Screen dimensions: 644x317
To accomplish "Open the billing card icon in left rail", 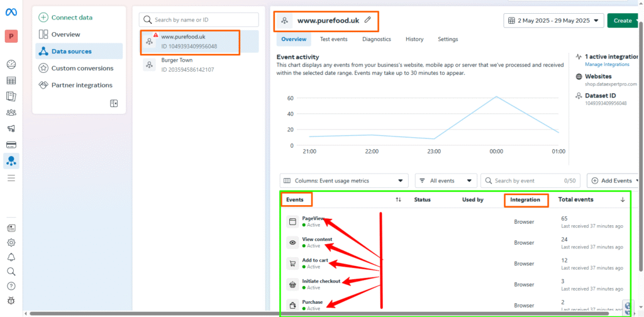I will 11,145.
